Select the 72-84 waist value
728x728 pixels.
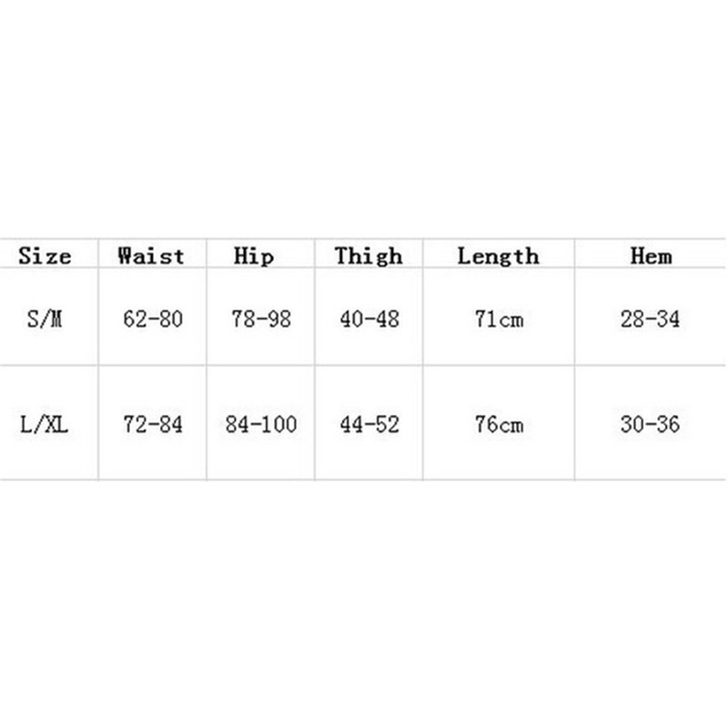[x=152, y=425]
